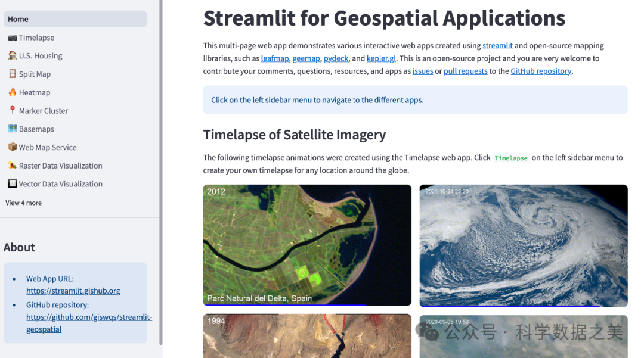Visit the GitHub repository link in intro
The width and height of the screenshot is (644, 358).
541,71
